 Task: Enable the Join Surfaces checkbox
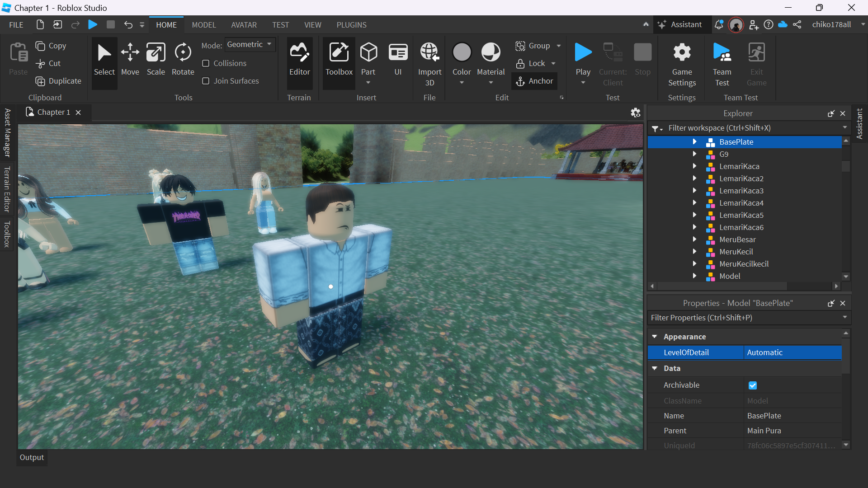206,81
